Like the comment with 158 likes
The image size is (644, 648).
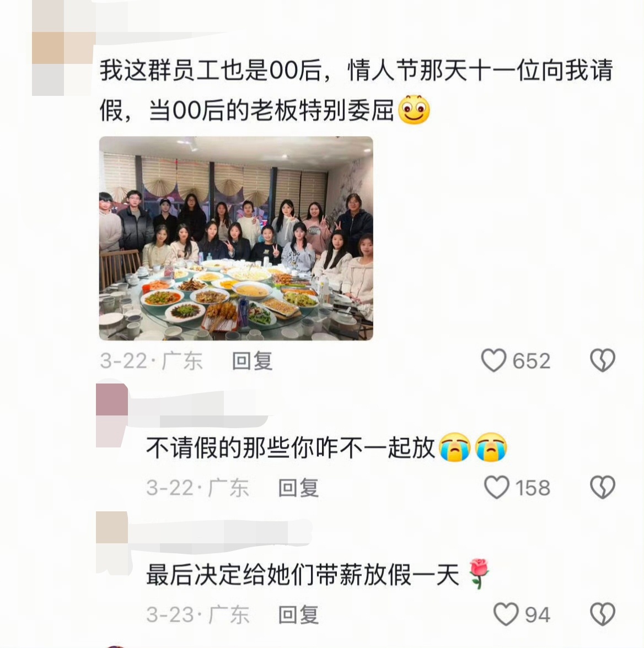coord(497,487)
